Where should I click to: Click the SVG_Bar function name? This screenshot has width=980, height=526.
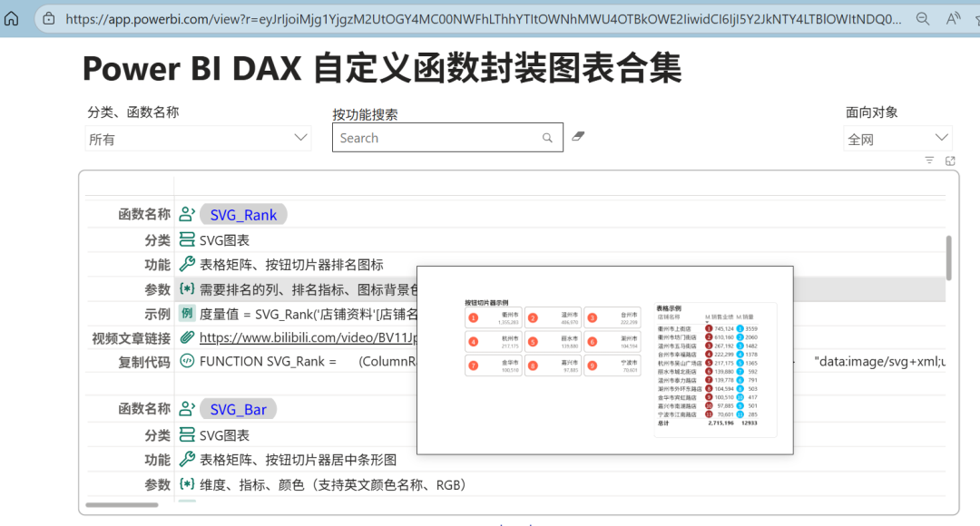(x=238, y=409)
